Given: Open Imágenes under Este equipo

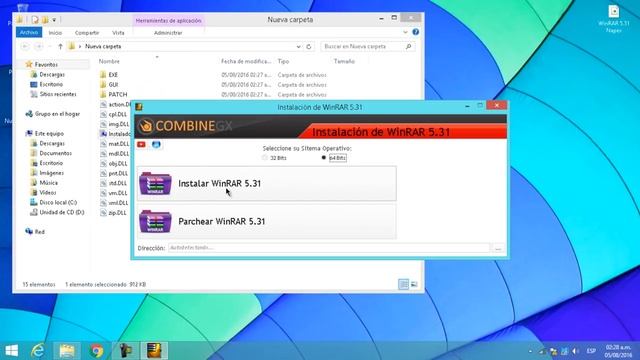Looking at the screenshot, I should click(51, 173).
